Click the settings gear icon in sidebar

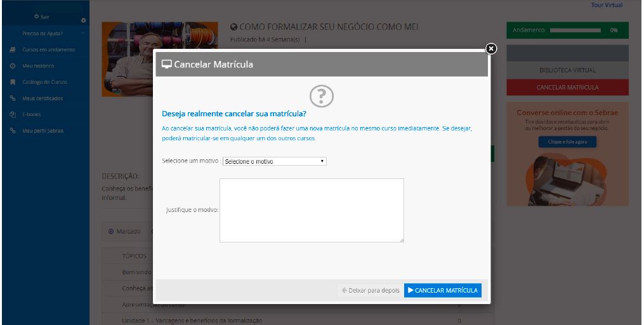(x=83, y=21)
